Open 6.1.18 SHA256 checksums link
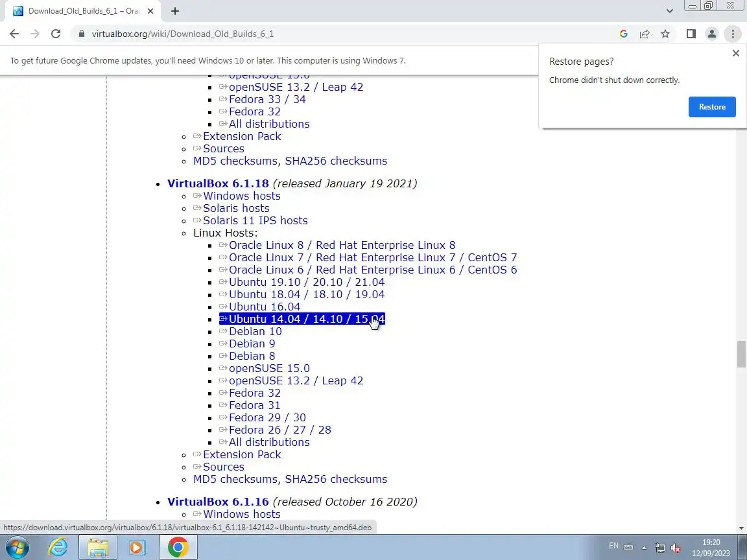 point(335,480)
